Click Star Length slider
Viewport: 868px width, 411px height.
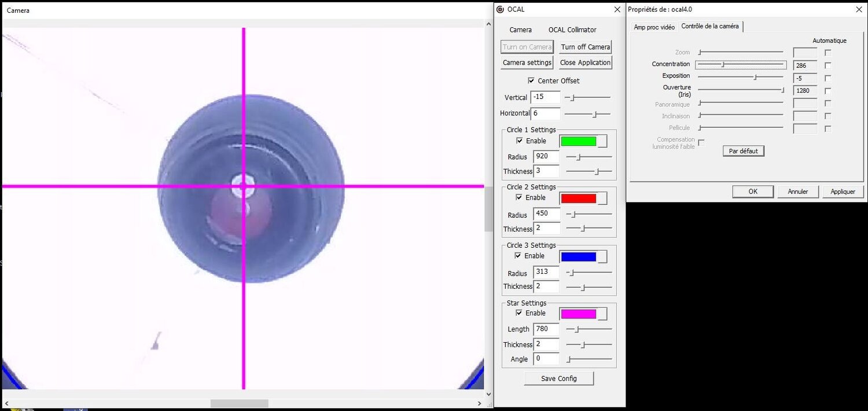[x=589, y=329]
